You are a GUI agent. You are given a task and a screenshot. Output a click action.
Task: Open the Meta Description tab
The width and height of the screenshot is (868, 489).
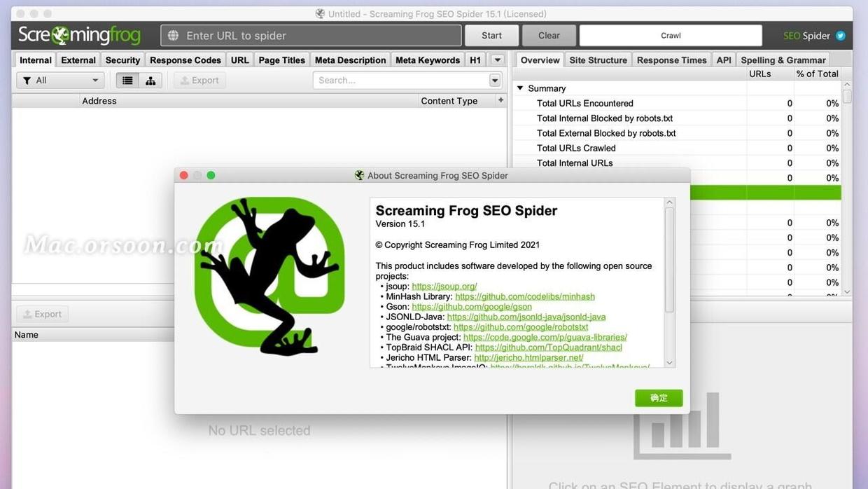pyautogui.click(x=351, y=60)
